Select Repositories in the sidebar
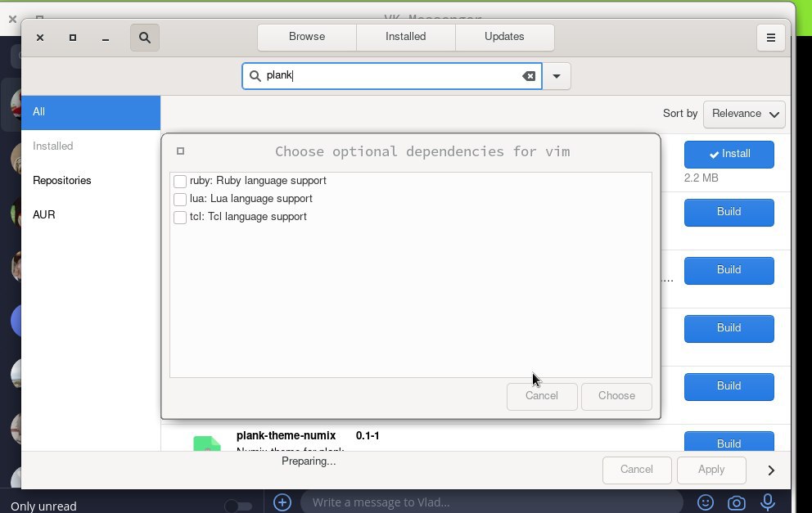 91,181
